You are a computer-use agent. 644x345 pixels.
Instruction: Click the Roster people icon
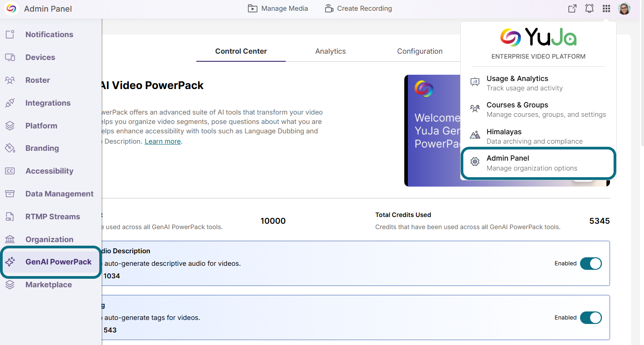(10, 80)
